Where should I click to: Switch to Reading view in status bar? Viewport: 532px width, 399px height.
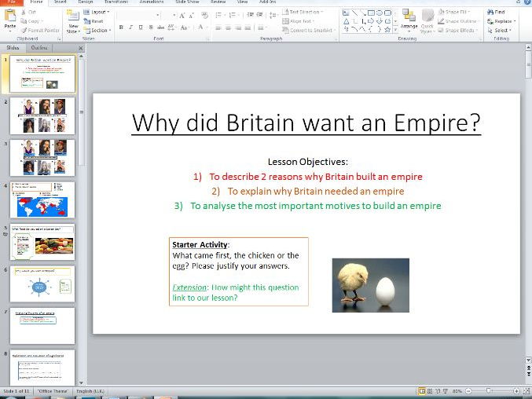point(438,391)
